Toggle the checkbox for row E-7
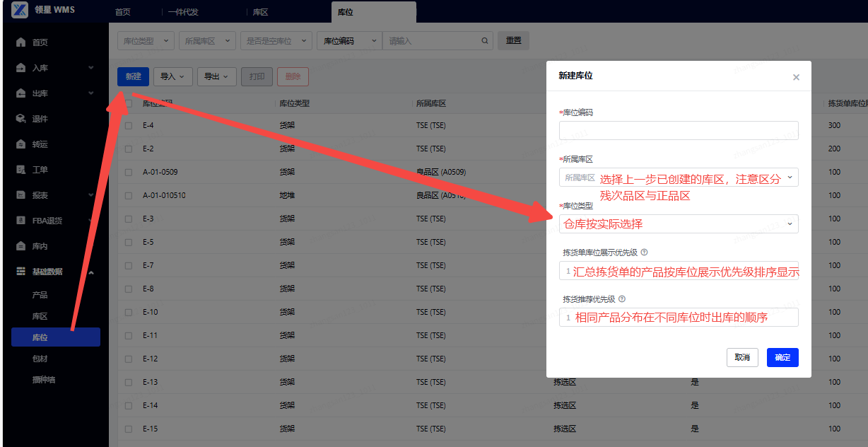The image size is (868, 447). click(129, 266)
